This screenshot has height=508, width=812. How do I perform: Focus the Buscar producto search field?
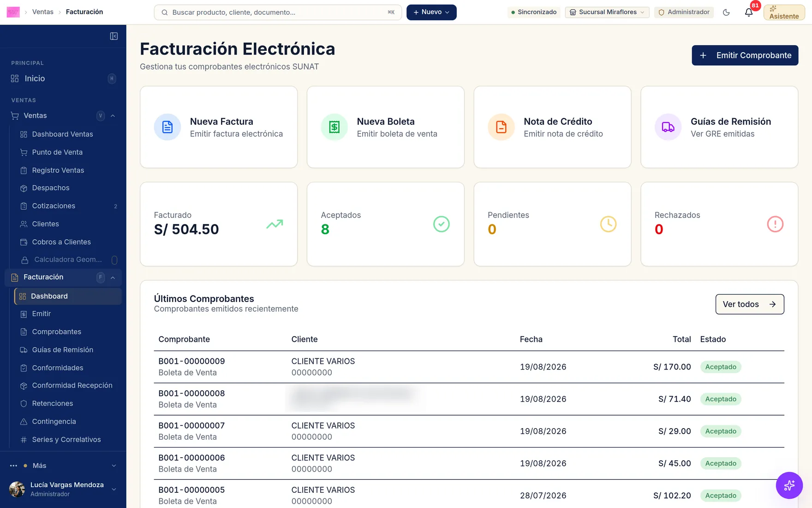point(278,12)
